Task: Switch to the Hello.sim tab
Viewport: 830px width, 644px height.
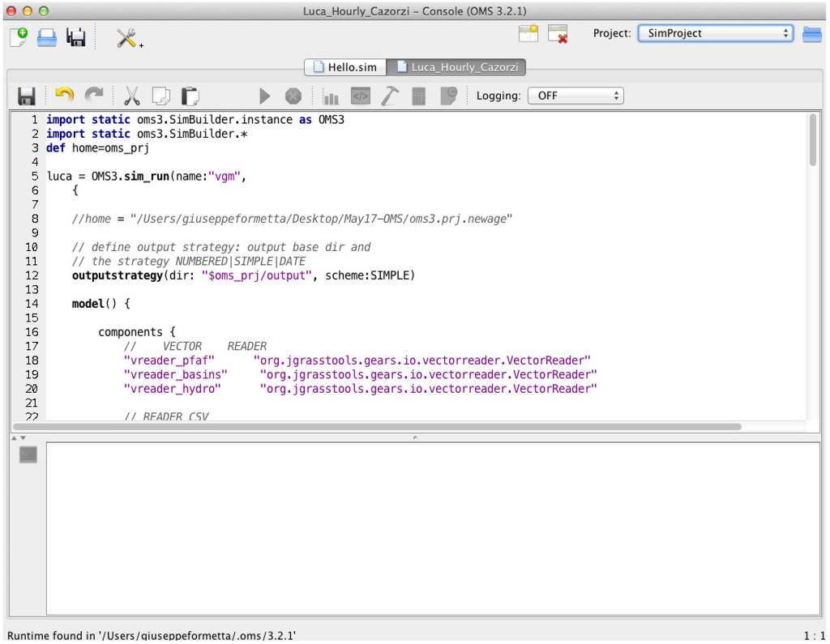Action: (344, 67)
